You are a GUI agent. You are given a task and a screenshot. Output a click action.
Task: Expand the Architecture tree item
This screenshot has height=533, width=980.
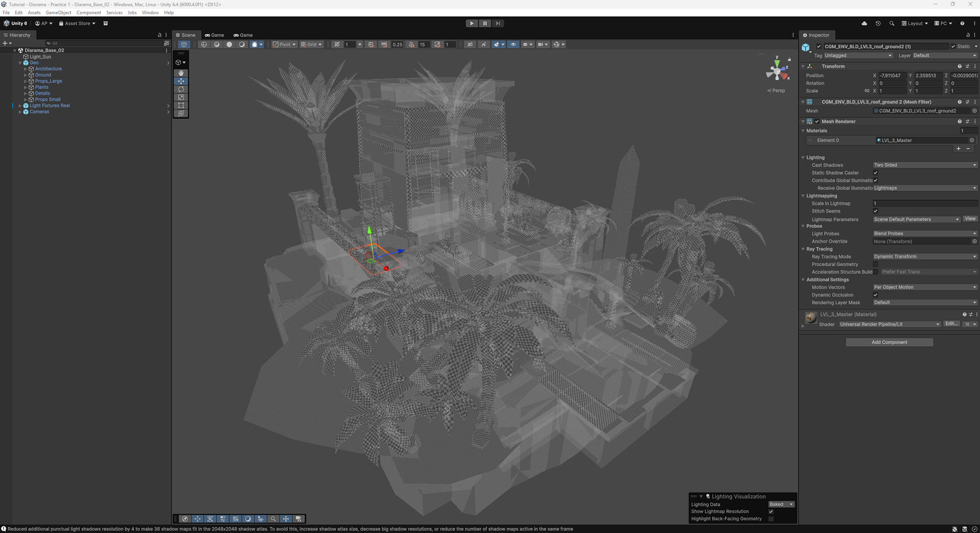[26, 69]
